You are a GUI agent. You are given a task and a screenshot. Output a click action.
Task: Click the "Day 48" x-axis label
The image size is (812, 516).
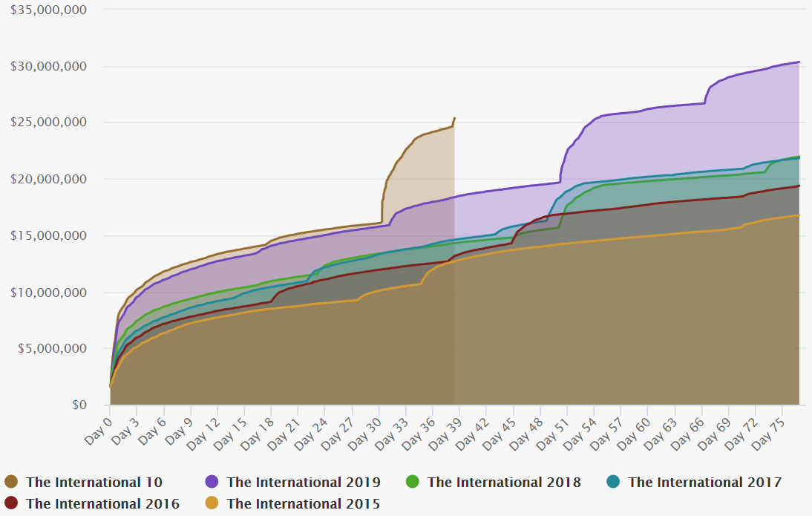pos(527,433)
